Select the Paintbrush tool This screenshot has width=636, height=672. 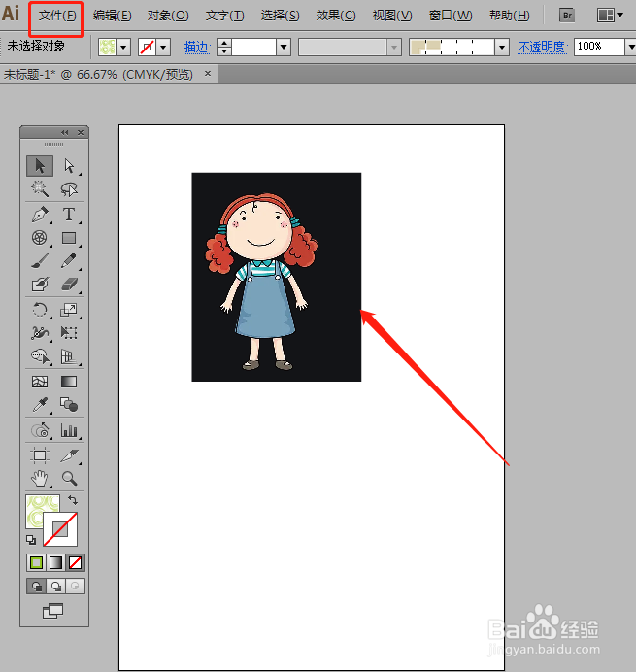point(40,260)
